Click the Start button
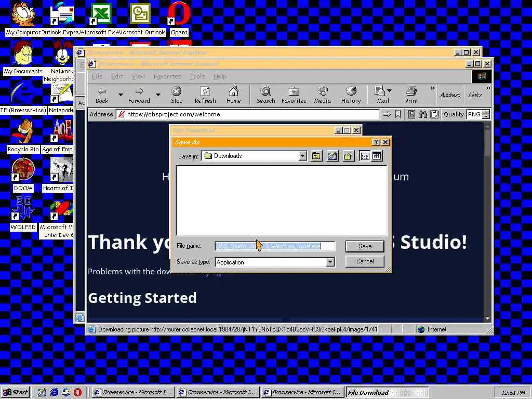 pos(16,392)
